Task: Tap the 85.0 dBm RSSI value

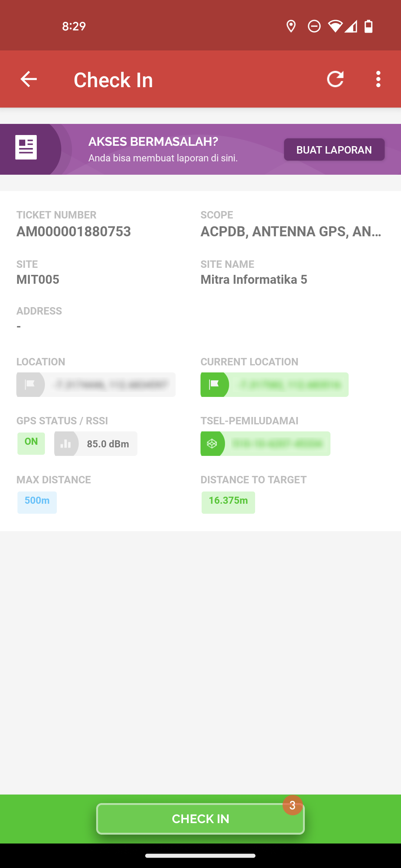Action: coord(108,444)
